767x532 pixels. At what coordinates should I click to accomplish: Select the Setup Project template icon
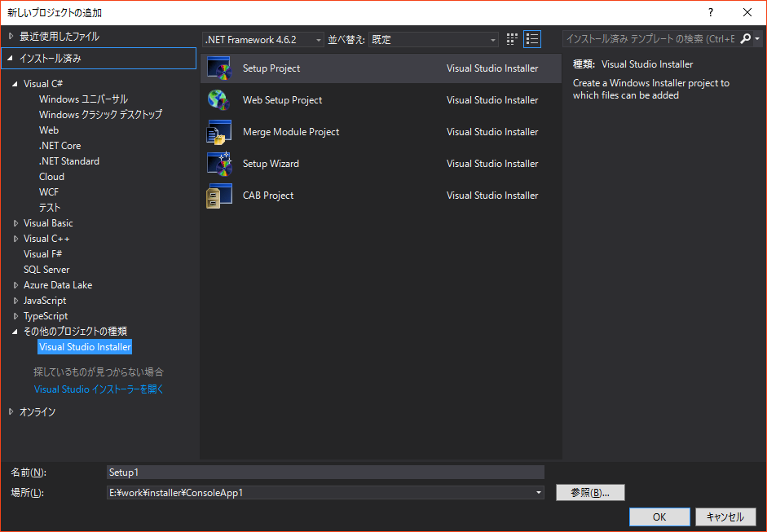click(x=218, y=68)
